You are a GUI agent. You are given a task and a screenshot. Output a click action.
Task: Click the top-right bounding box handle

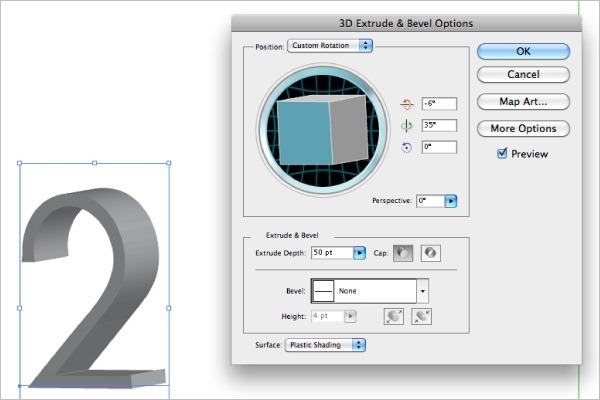pos(169,163)
